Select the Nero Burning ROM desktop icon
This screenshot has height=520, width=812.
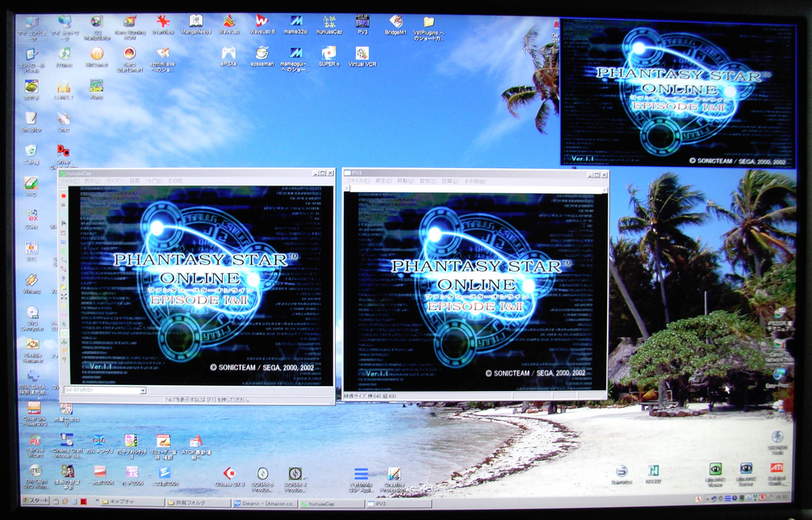pos(130,28)
